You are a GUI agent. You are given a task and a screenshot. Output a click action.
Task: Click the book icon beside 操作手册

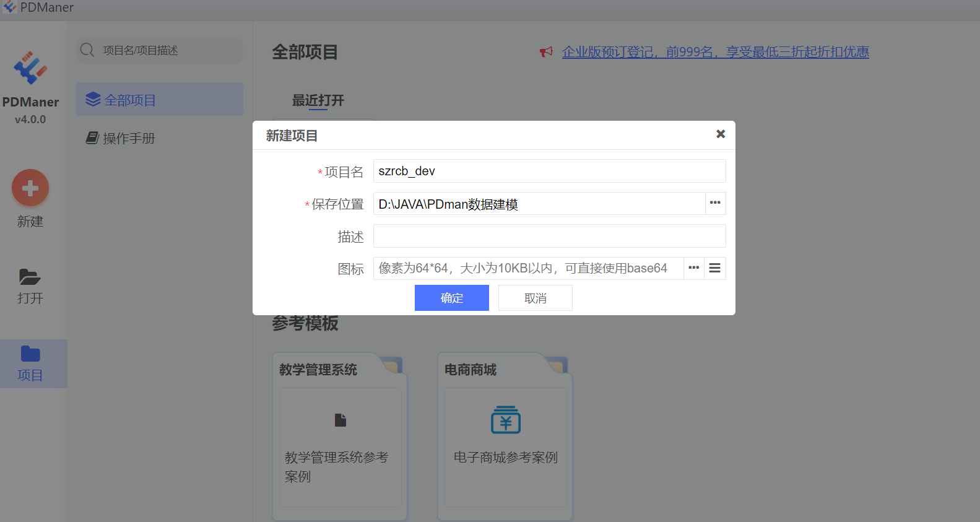pos(92,137)
